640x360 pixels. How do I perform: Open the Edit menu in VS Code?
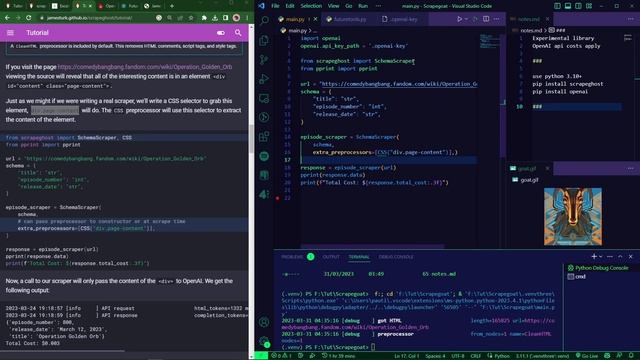point(290,6)
